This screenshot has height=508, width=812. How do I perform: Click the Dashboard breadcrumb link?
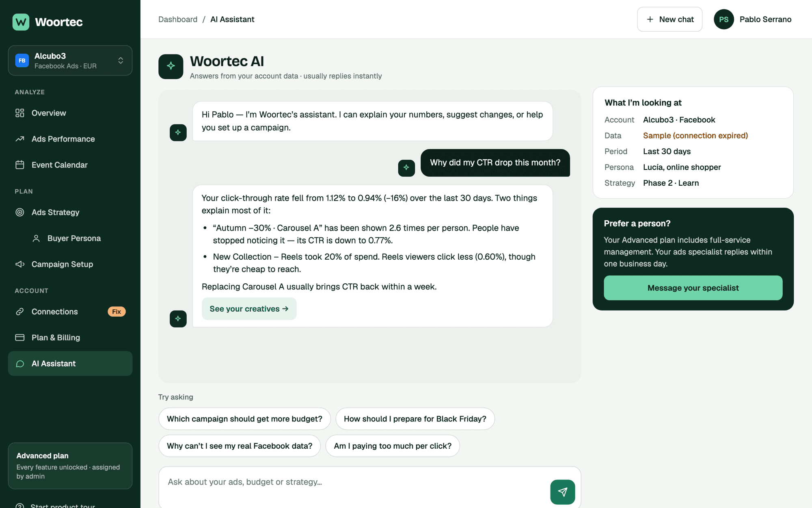tap(178, 20)
